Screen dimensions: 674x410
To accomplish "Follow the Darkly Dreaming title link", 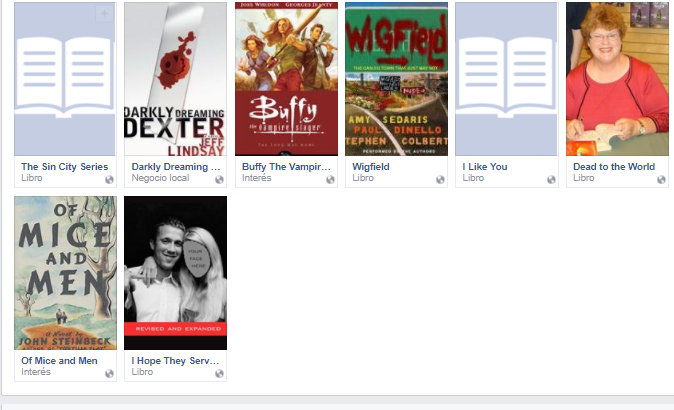I will coord(176,167).
